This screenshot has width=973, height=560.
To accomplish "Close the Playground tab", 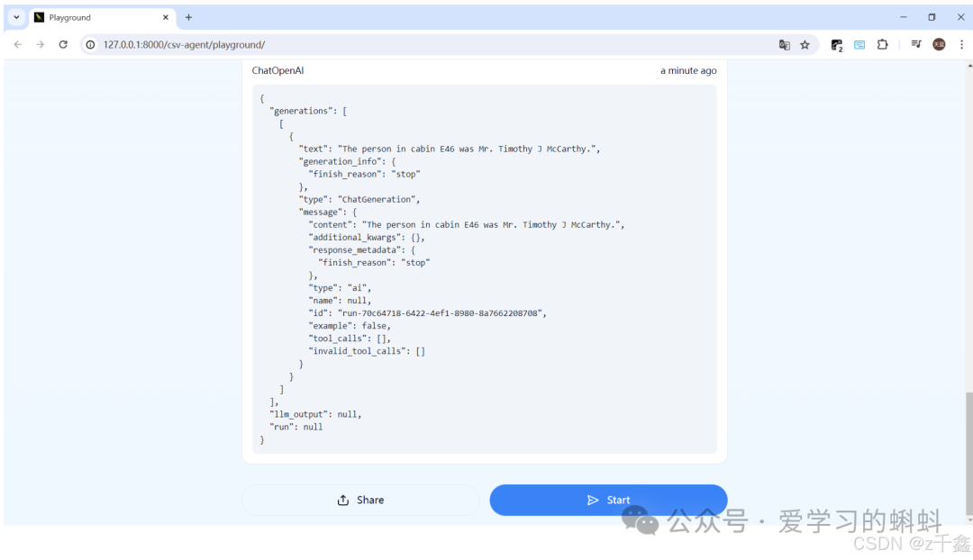I will pos(166,17).
